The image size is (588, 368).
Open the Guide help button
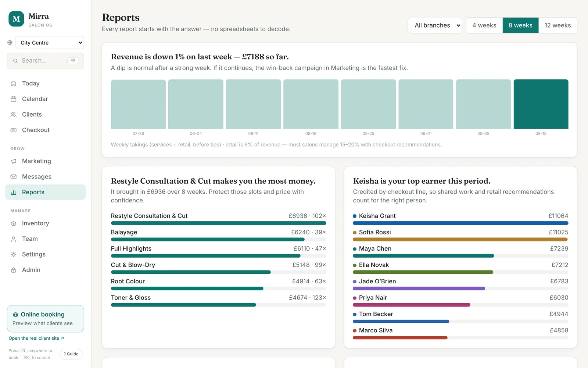pos(71,354)
